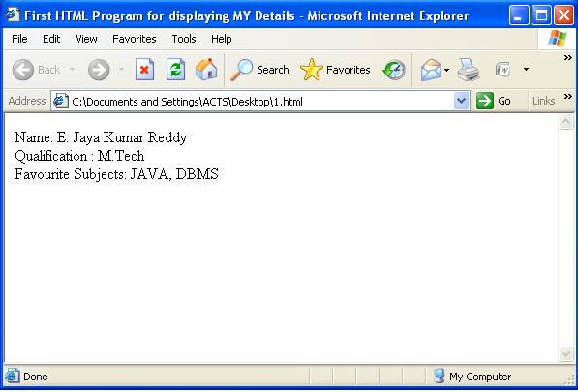The height and width of the screenshot is (392, 578).
Task: Click the text 'Name: E. Jaya Kumar Reddy'
Action: pyautogui.click(x=101, y=137)
